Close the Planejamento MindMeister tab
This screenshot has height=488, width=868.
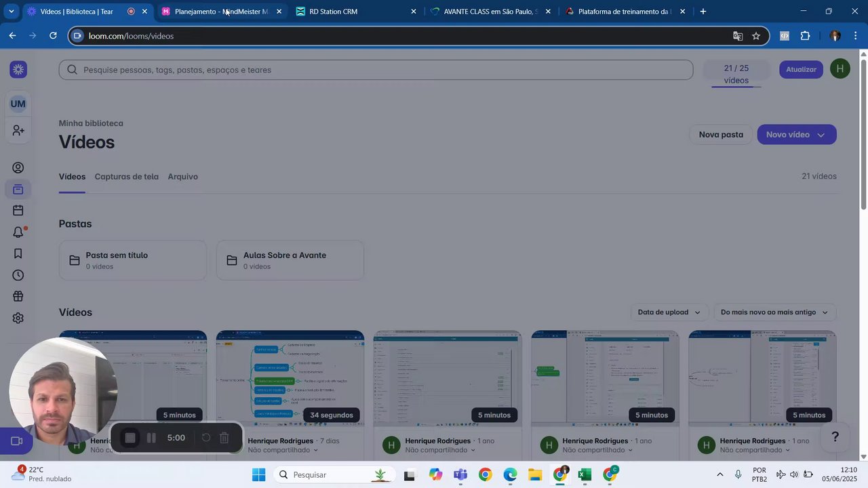pyautogui.click(x=279, y=12)
